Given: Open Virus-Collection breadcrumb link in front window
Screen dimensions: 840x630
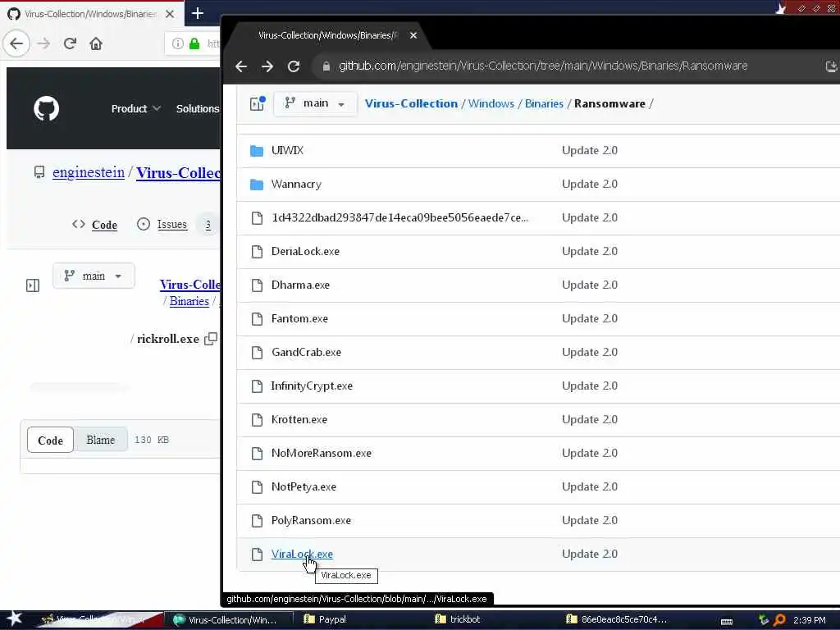Looking at the screenshot, I should [x=411, y=103].
